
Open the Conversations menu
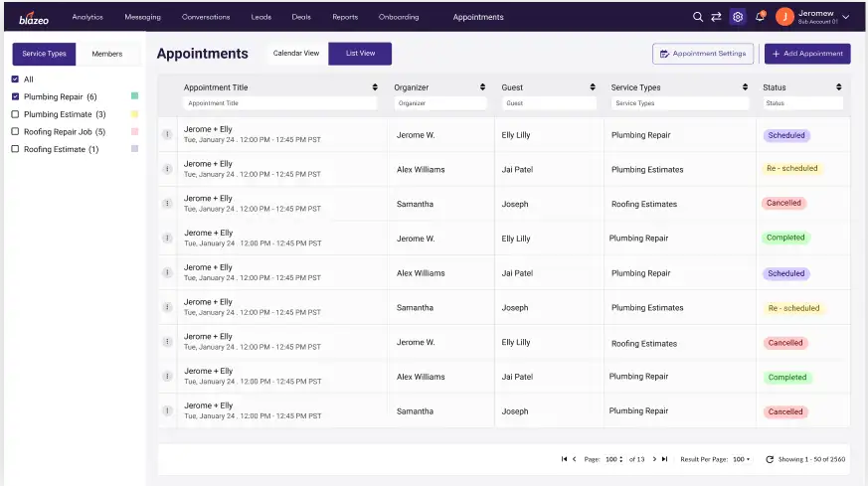(206, 17)
